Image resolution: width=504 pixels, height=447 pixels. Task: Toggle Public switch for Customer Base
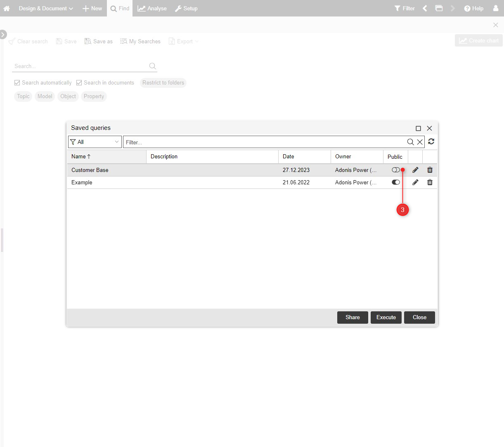tap(395, 170)
